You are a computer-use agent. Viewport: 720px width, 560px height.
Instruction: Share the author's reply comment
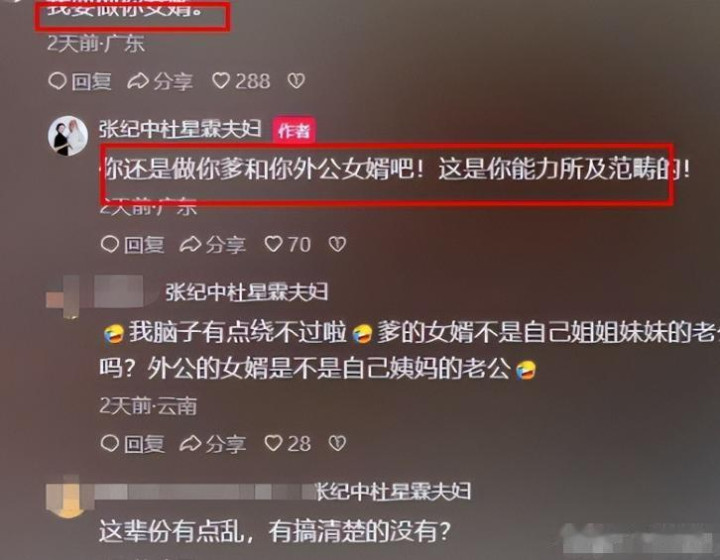click(212, 244)
